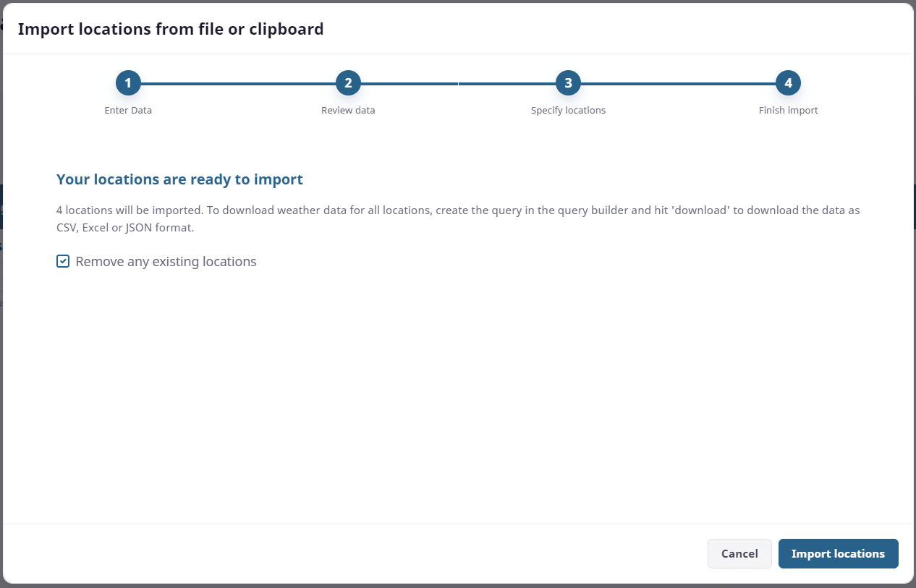The height and width of the screenshot is (588, 916).
Task: Open the 'Enter Data' step label
Action: (128, 111)
